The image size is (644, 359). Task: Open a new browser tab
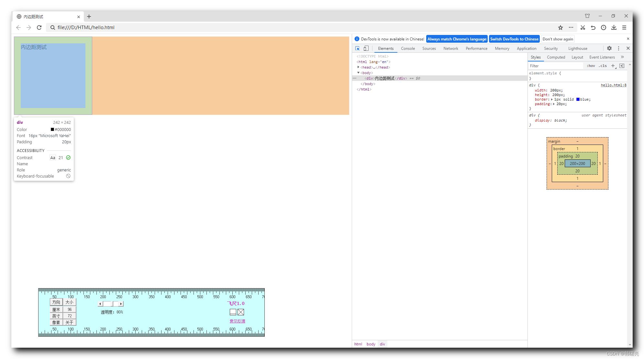(x=89, y=16)
